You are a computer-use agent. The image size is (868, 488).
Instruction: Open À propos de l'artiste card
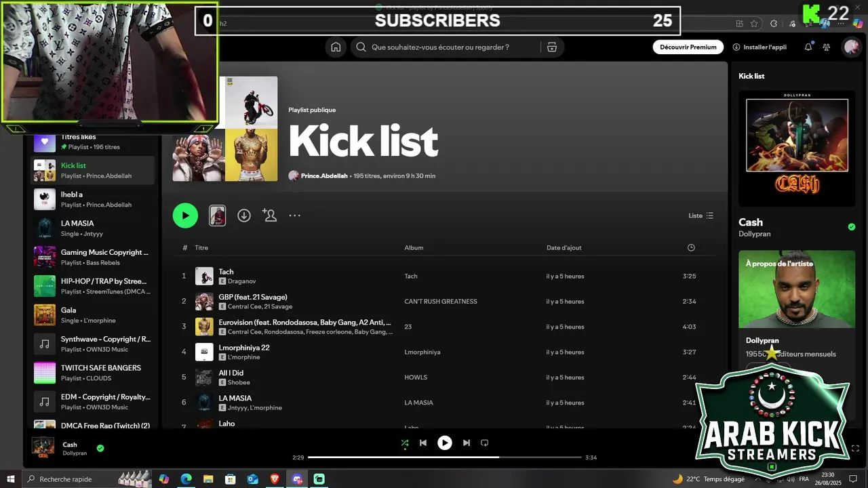coord(797,289)
